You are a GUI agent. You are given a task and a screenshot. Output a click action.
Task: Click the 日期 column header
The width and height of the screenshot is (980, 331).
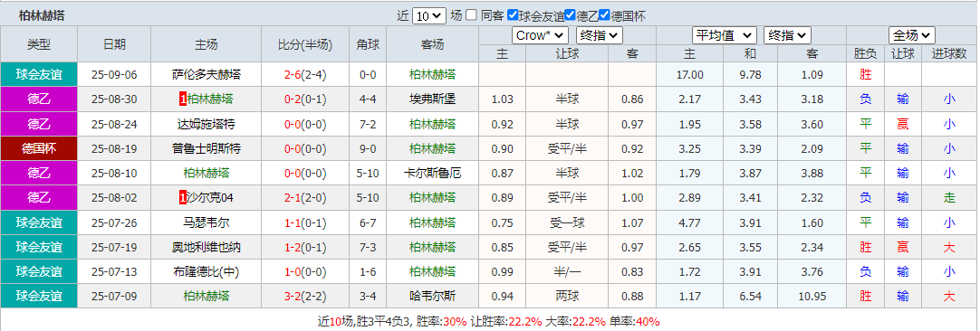pos(114,44)
